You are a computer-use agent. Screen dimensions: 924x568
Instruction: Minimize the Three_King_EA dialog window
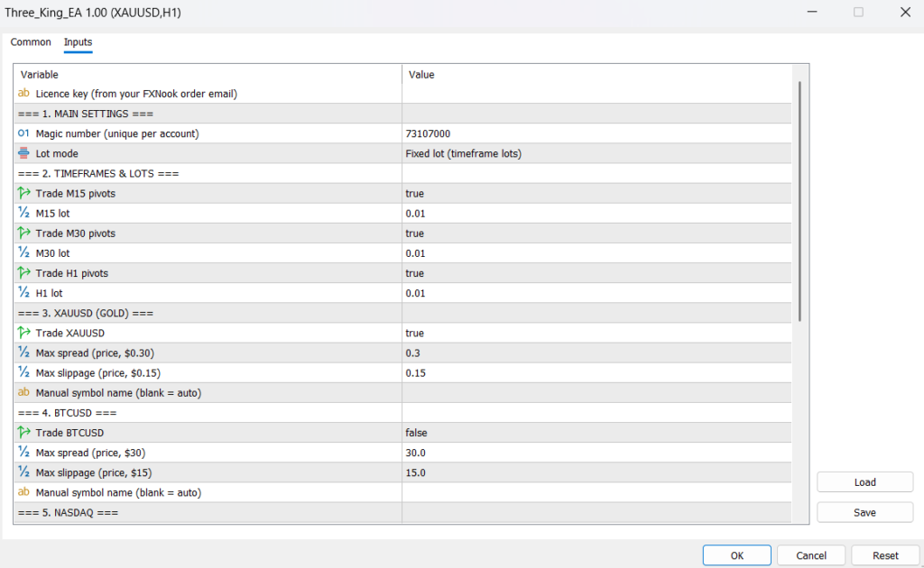pos(812,12)
